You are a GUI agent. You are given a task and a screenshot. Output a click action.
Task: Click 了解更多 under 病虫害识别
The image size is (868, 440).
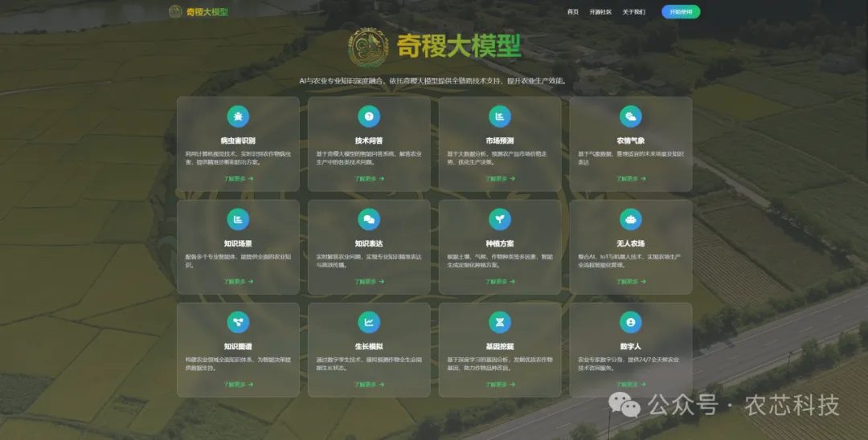(239, 178)
